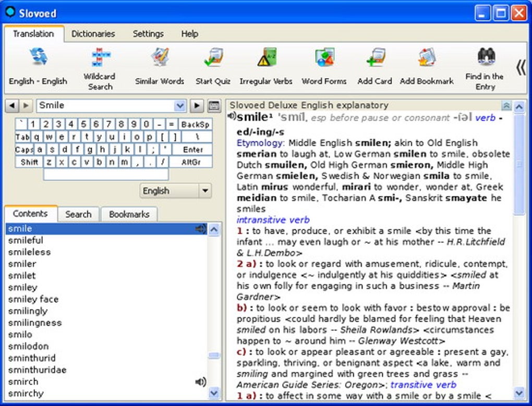Viewport: 532px width, 406px height.
Task: Select smilet in word list
Action: 106,276
